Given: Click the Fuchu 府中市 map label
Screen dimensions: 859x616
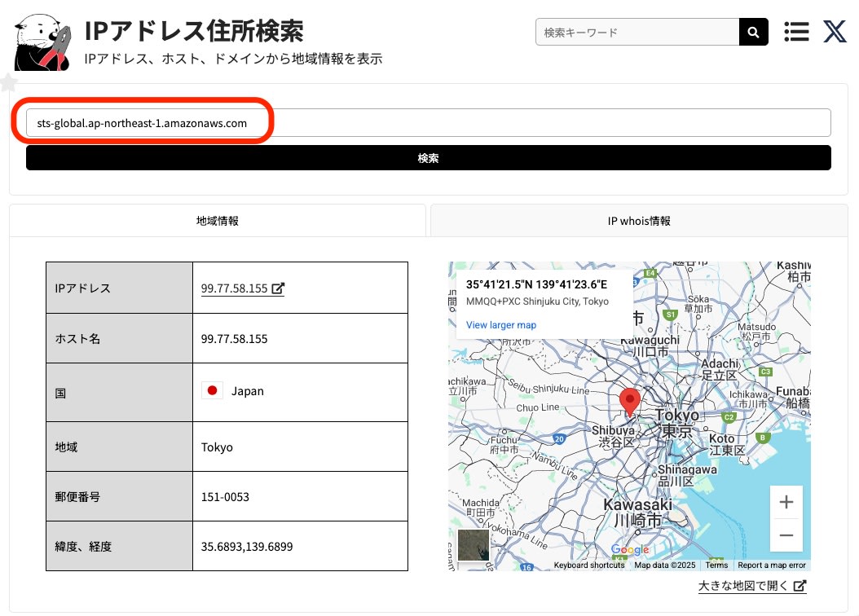Looking at the screenshot, I should tap(504, 445).
